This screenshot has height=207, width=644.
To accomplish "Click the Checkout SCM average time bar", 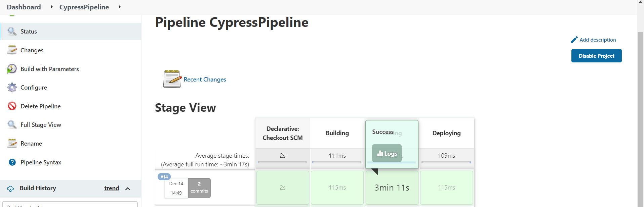I will [282, 162].
